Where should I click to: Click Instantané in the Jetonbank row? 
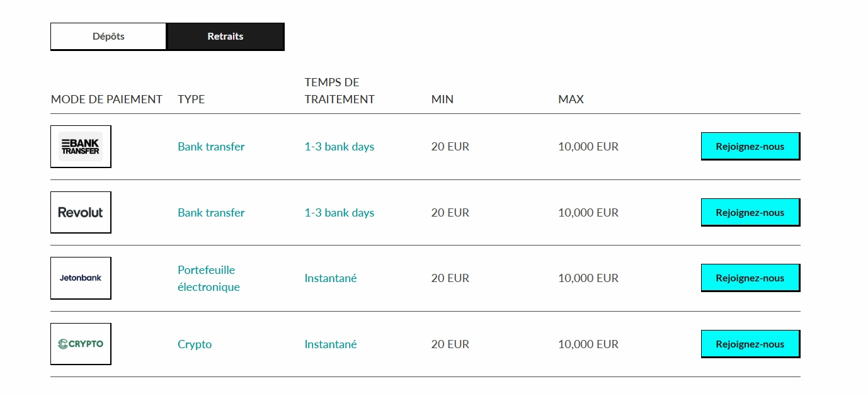[331, 278]
